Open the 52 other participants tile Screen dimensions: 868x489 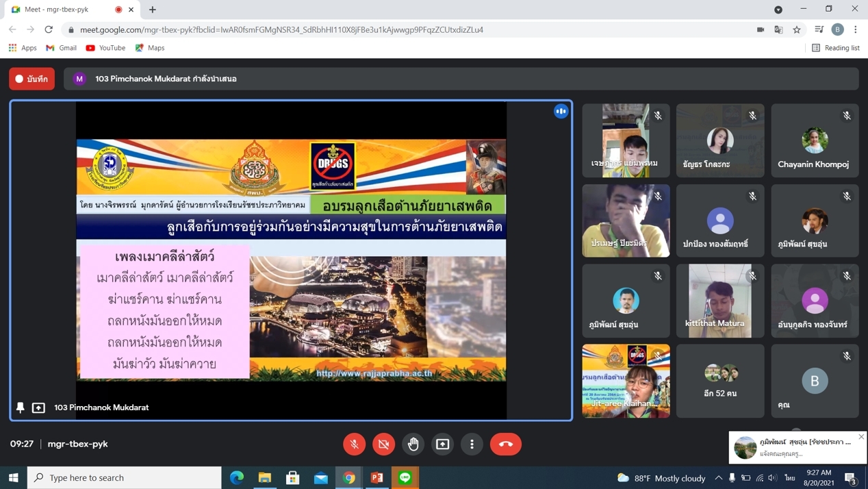[x=720, y=381]
